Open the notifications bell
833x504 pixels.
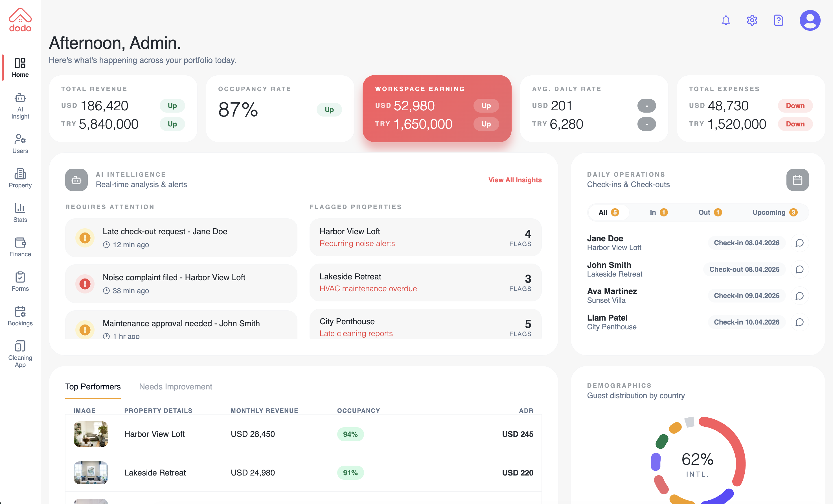[725, 20]
